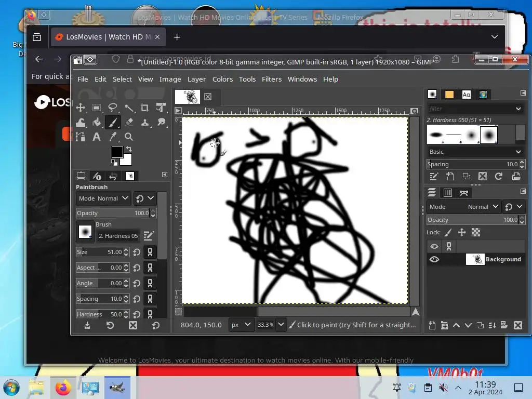The height and width of the screenshot is (399, 532).
Task: Delete the layer via layers panel icon
Action: pos(518,325)
